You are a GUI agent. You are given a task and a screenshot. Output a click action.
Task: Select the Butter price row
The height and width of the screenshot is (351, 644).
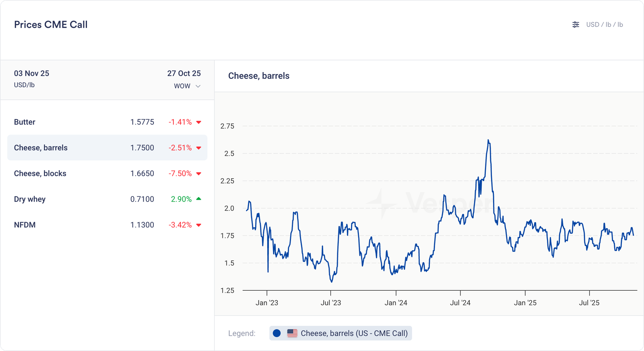[x=107, y=122]
